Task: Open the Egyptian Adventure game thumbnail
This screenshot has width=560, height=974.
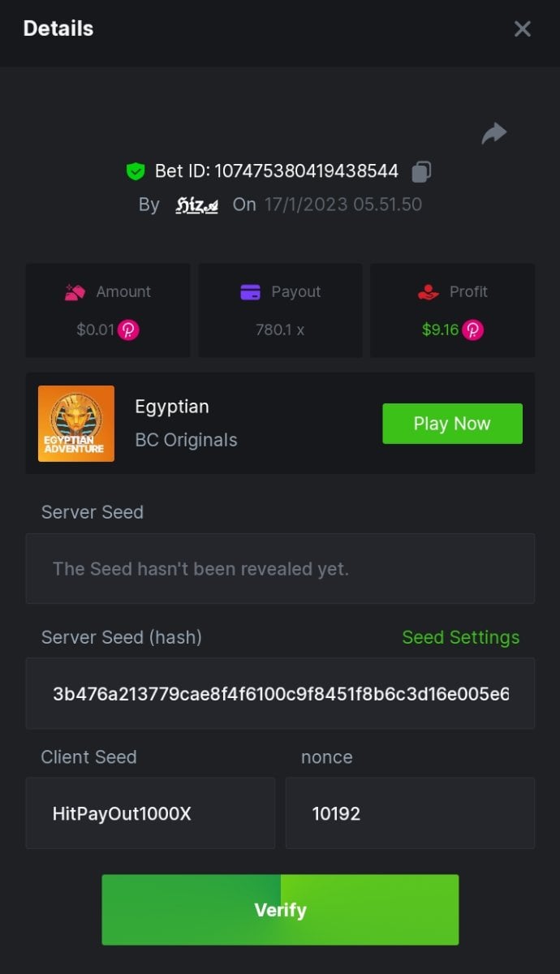Action: (x=76, y=424)
